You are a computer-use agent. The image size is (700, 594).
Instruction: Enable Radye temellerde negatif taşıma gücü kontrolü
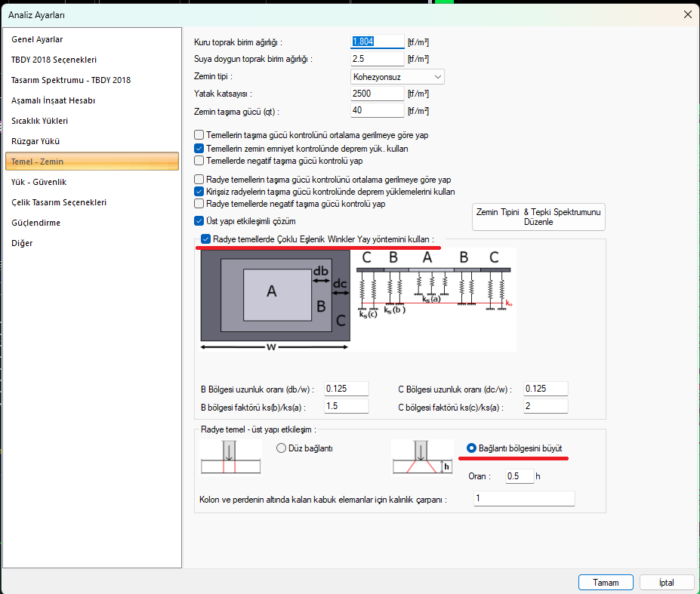point(199,204)
